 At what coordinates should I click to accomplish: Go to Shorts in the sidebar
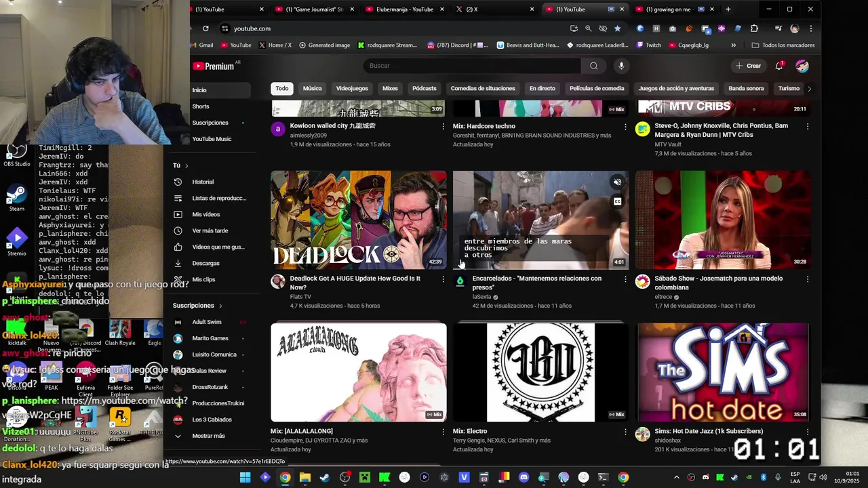tap(210, 106)
